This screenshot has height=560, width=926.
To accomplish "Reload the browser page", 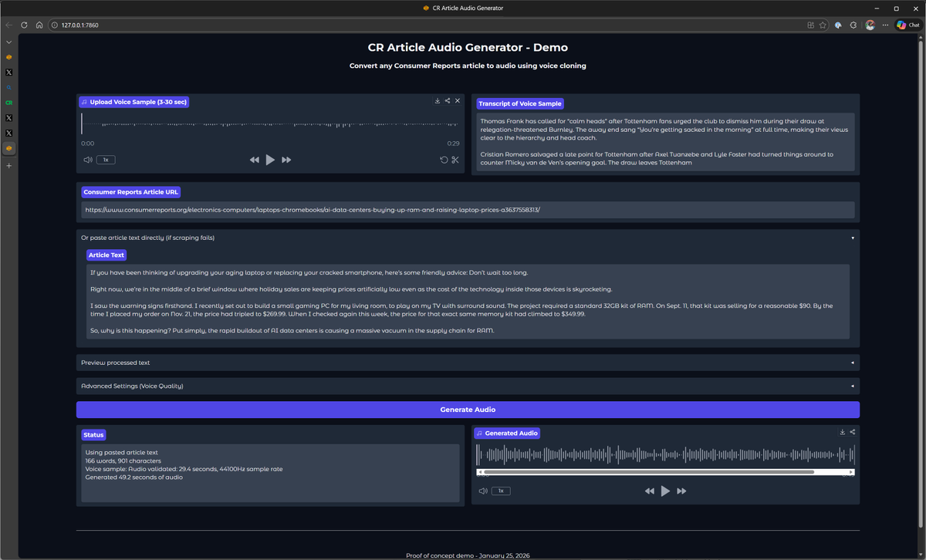I will 24,25.
